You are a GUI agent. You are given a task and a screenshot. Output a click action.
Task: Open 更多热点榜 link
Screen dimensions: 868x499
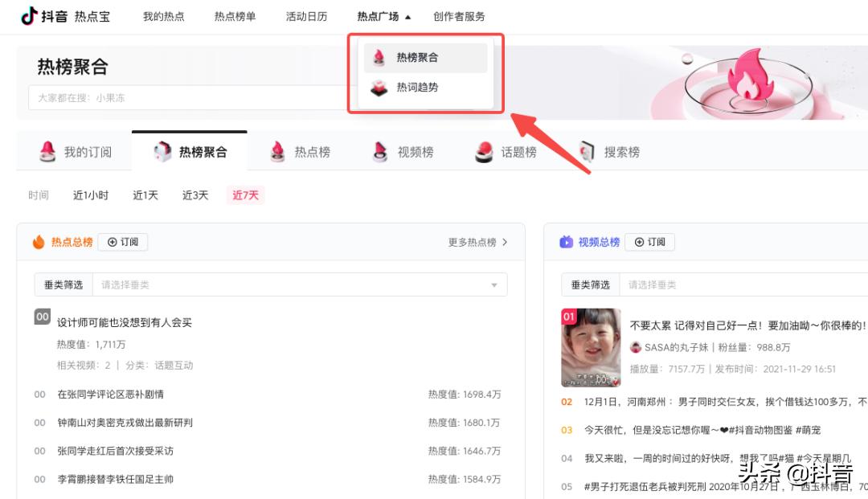click(x=476, y=242)
